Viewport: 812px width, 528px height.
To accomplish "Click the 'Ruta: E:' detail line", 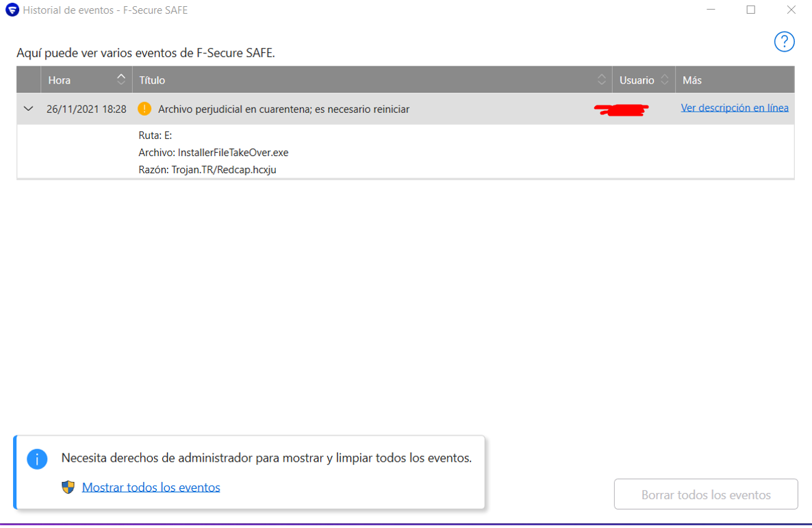I will [x=155, y=135].
